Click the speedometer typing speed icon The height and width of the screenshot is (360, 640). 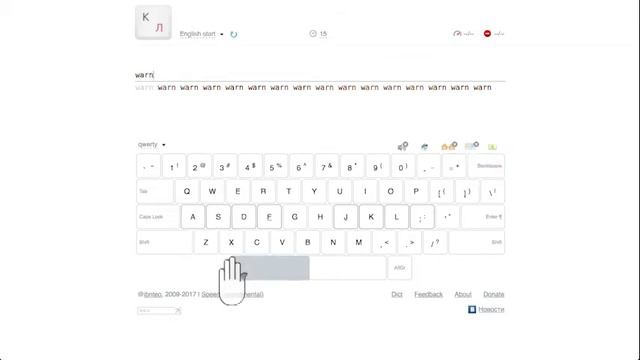tap(457, 33)
